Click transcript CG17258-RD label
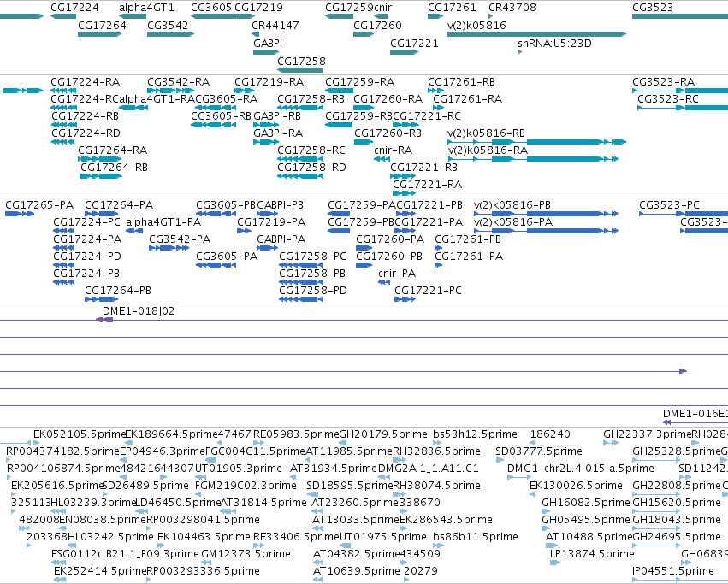Screen dimensions: 728x584 311,167
